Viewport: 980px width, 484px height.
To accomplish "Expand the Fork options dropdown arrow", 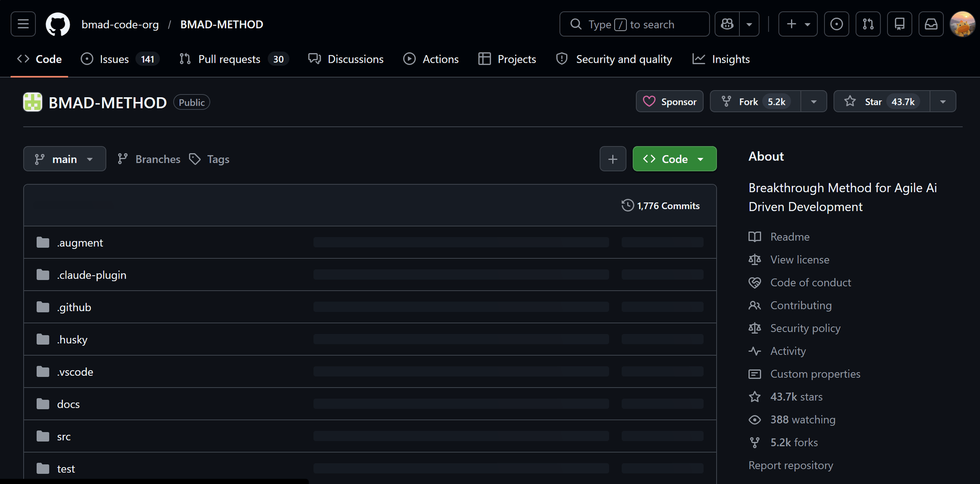I will click(x=813, y=101).
